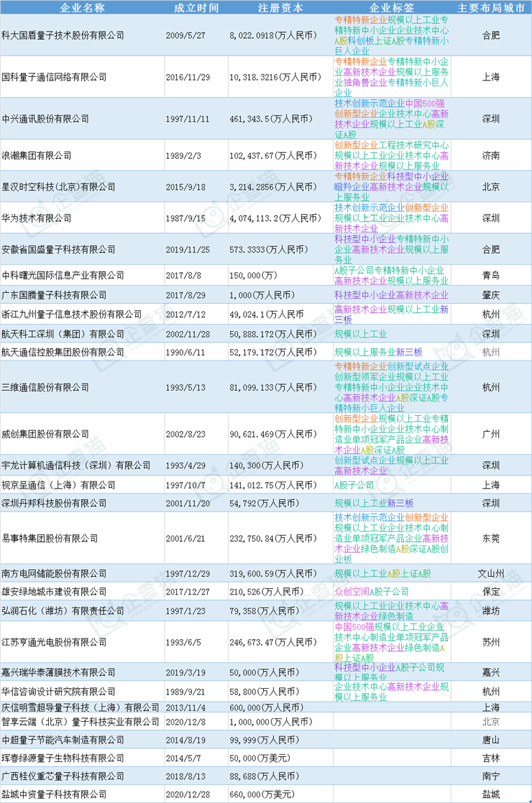Select company 航天科工深圳（集团）有限公司
This screenshot has width=532, height=803.
pos(63,334)
